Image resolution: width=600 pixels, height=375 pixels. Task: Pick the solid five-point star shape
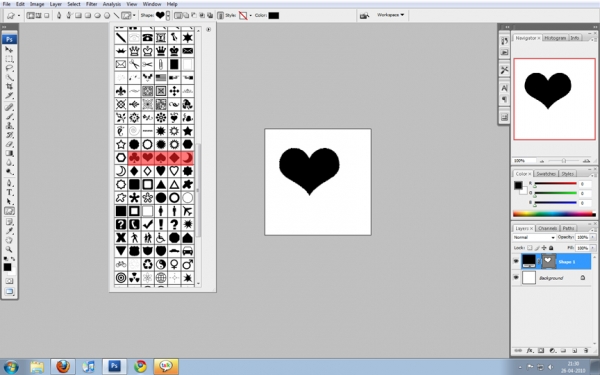click(188, 131)
